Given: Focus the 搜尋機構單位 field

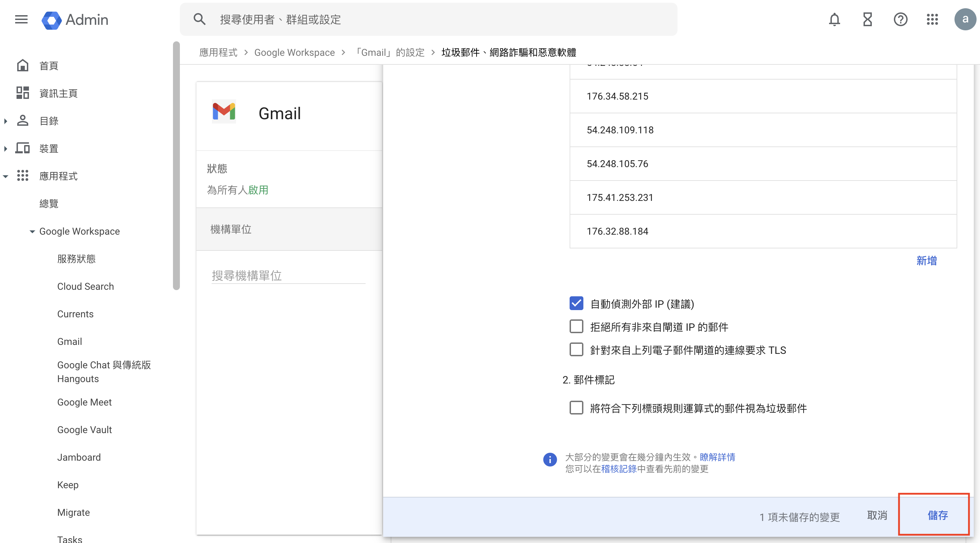Looking at the screenshot, I should pos(288,276).
